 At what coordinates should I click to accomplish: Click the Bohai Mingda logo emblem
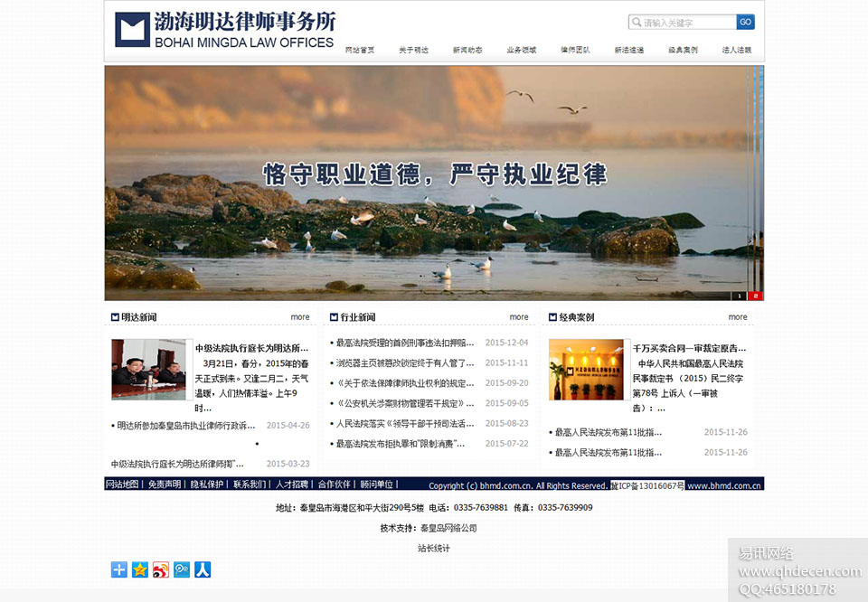[132, 30]
